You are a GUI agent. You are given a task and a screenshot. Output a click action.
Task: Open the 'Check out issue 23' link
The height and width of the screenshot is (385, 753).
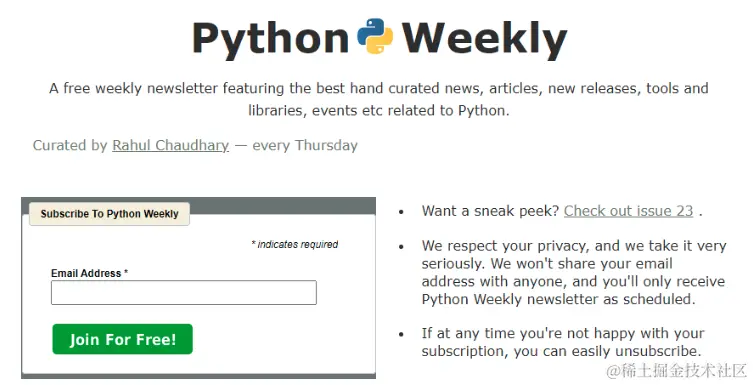pyautogui.click(x=629, y=211)
